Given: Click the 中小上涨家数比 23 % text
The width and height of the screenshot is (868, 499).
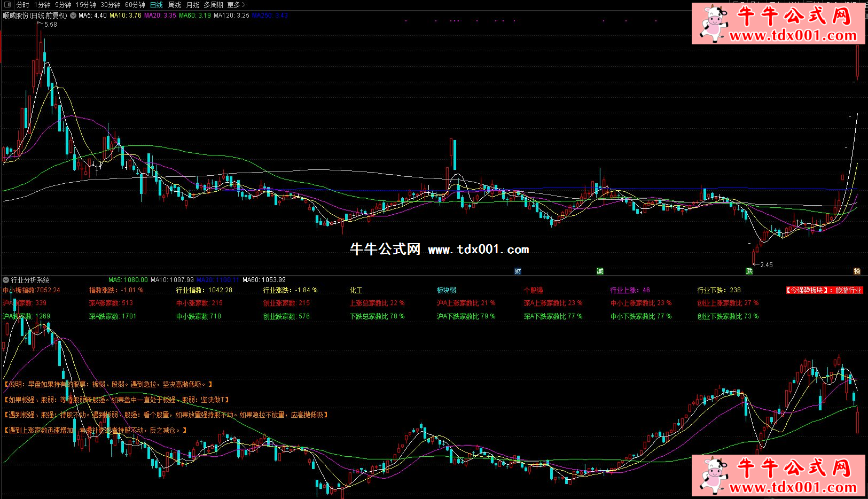Looking at the screenshot, I should point(641,303).
